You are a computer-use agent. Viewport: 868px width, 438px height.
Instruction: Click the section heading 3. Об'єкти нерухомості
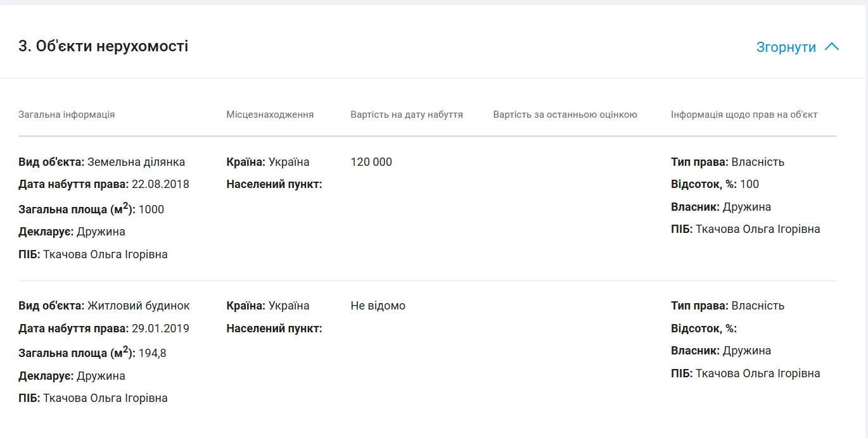(103, 46)
